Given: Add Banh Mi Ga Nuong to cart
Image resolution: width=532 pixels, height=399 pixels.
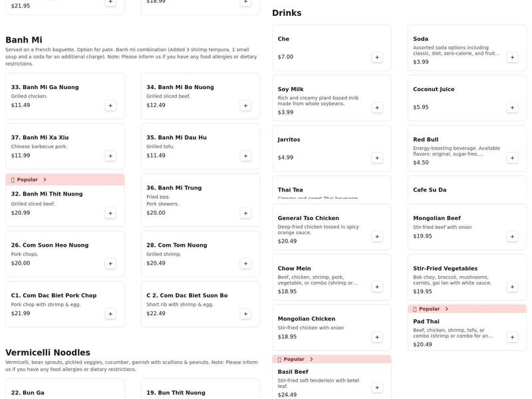Looking at the screenshot, I should [x=110, y=105].
